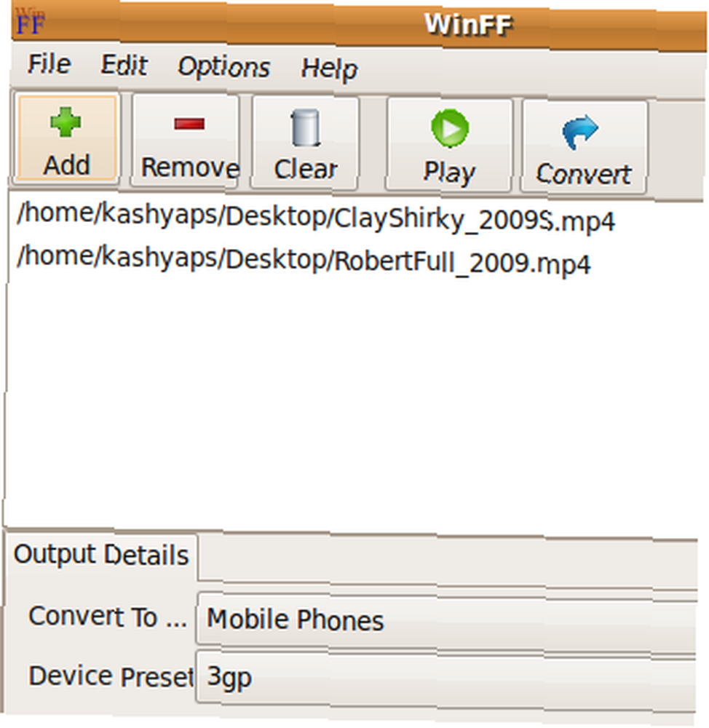Click the trash can Clear icon
This screenshot has height=728, width=709.
[306, 127]
